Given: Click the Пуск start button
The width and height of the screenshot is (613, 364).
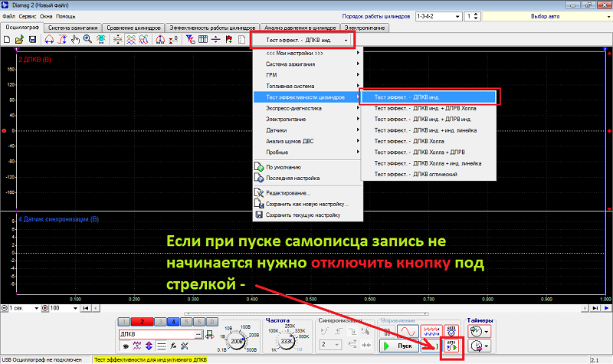Looking at the screenshot, I should (x=399, y=346).
